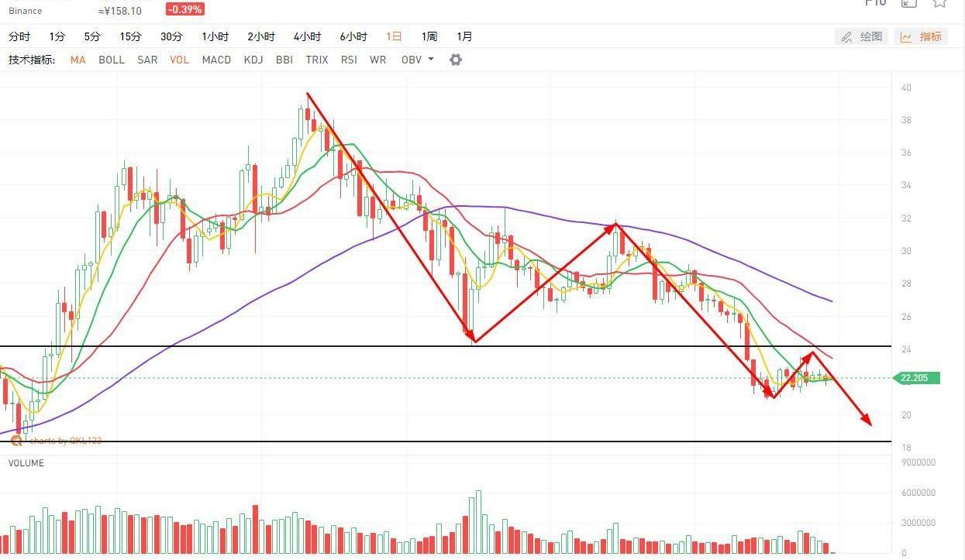
Task: Select the active 1日 timeframe
Action: click(x=395, y=36)
